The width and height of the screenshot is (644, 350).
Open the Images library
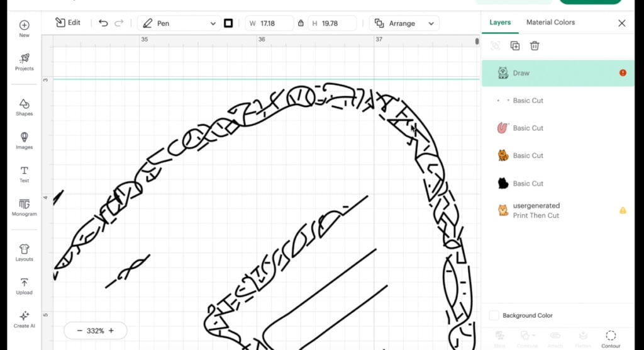point(25,140)
